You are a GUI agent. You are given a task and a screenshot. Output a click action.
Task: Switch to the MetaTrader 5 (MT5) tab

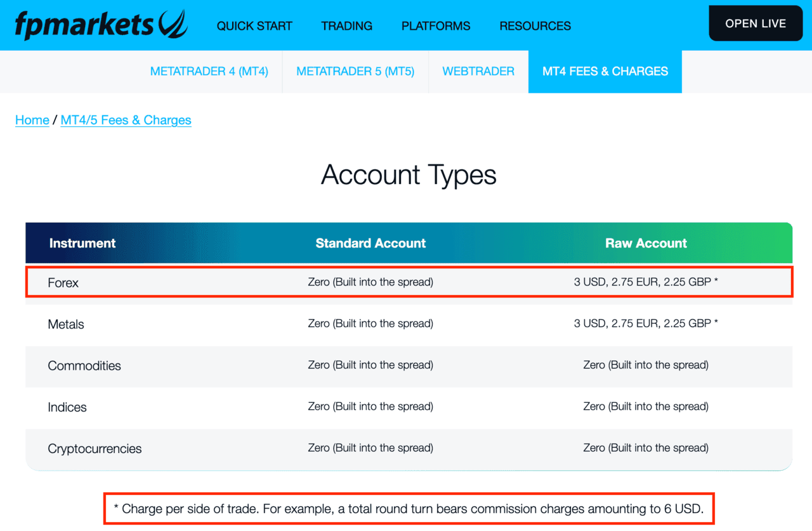[355, 72]
